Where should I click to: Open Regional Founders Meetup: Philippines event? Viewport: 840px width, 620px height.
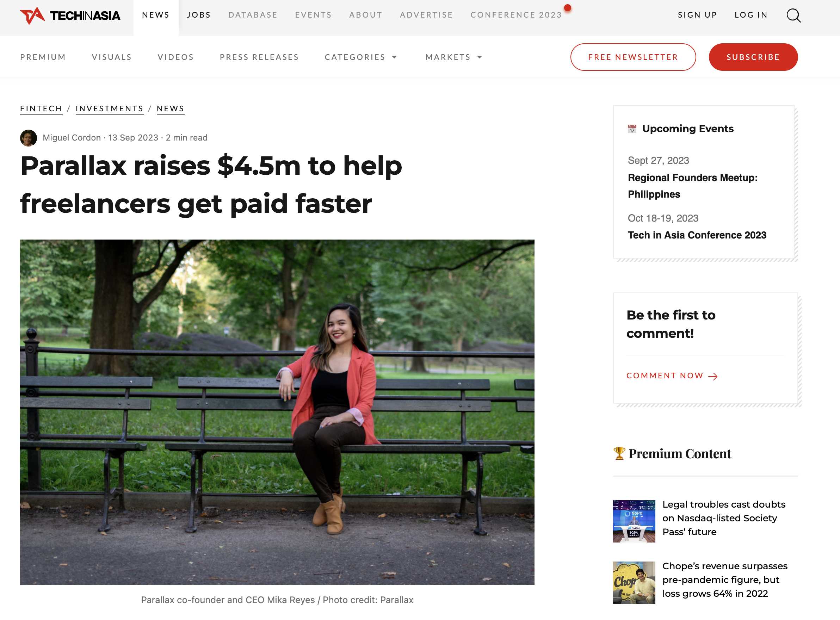pos(692,186)
